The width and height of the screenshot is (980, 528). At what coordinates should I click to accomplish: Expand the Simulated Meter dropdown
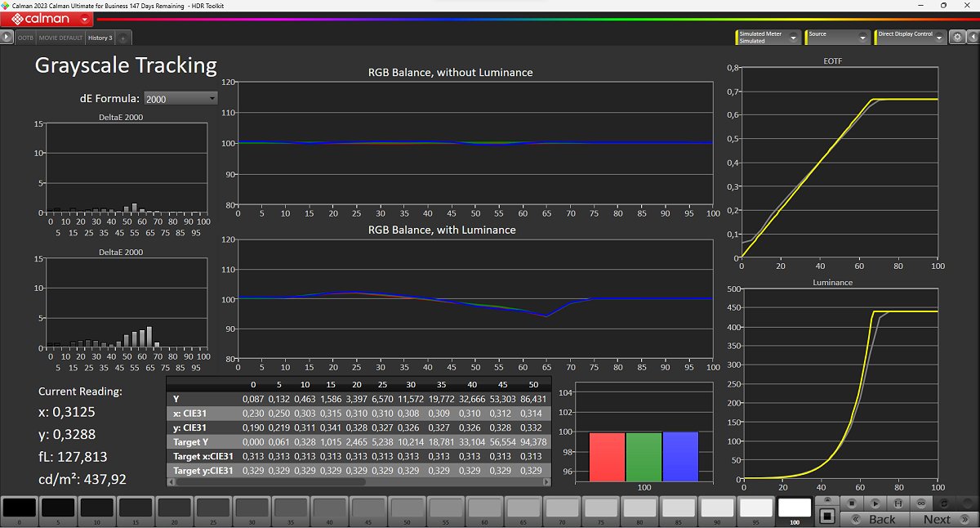pos(793,38)
